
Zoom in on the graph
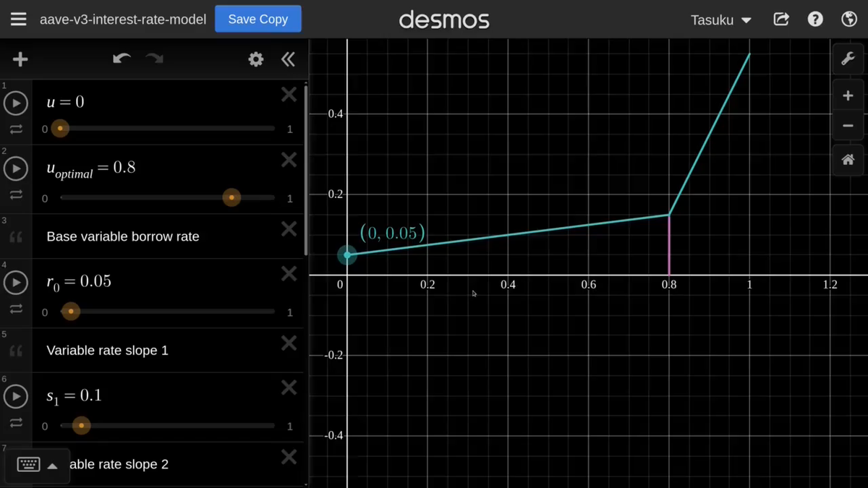848,95
